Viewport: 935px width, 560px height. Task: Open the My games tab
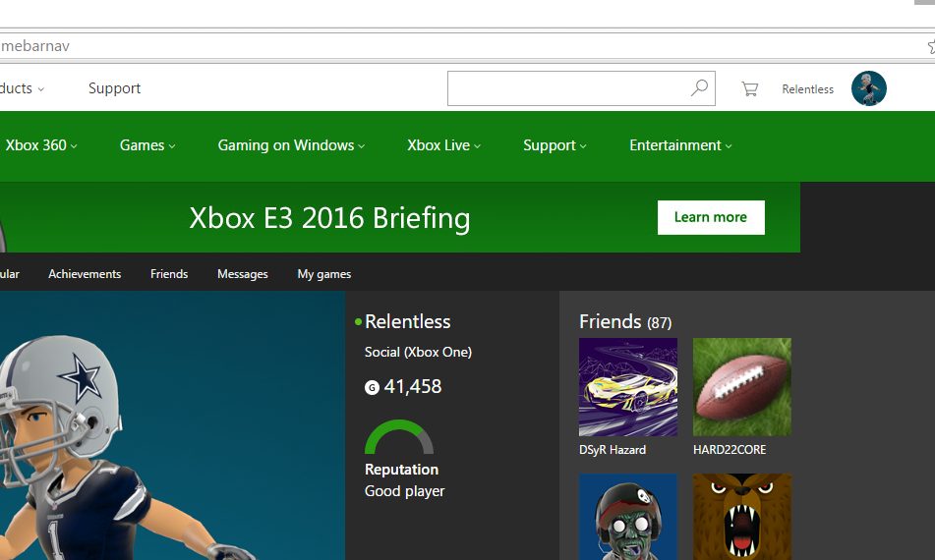[x=323, y=274]
